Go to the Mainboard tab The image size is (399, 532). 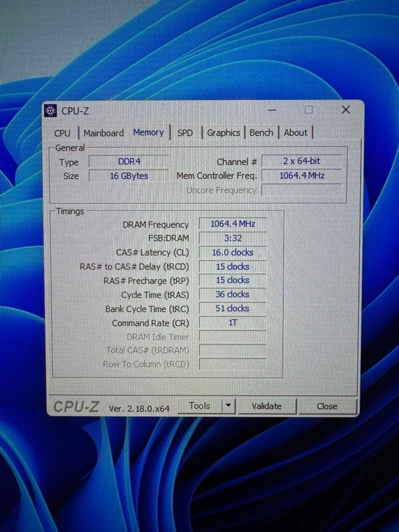coord(103,133)
